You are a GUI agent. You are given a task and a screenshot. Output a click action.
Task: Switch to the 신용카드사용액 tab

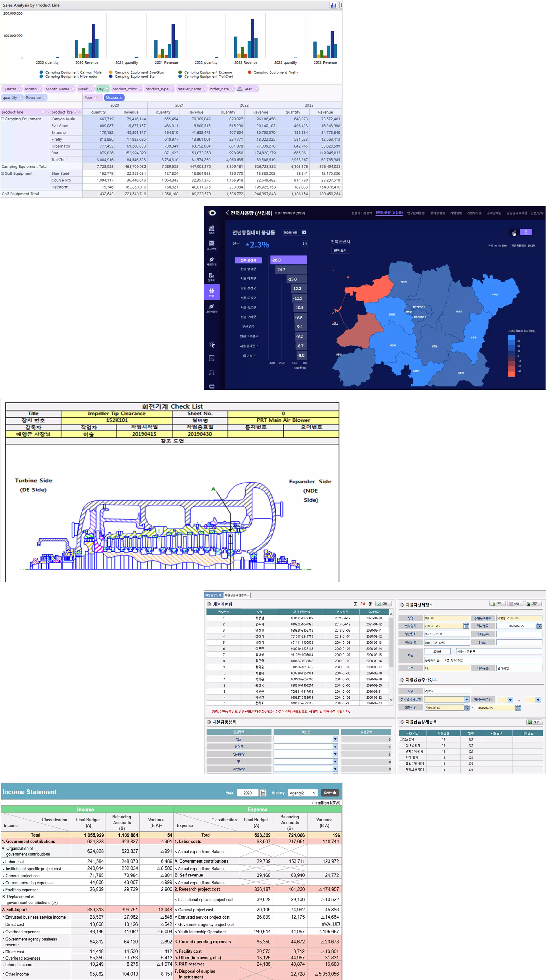361,213
